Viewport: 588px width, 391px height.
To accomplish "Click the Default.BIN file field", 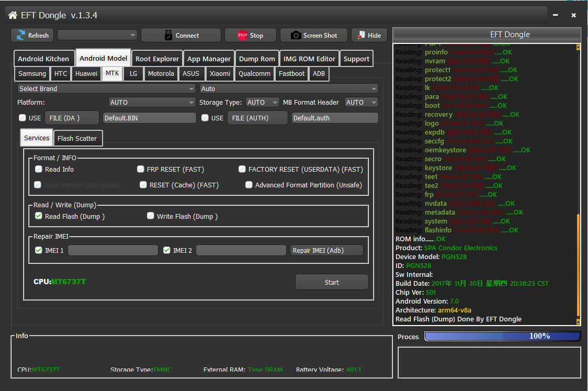I will click(150, 118).
